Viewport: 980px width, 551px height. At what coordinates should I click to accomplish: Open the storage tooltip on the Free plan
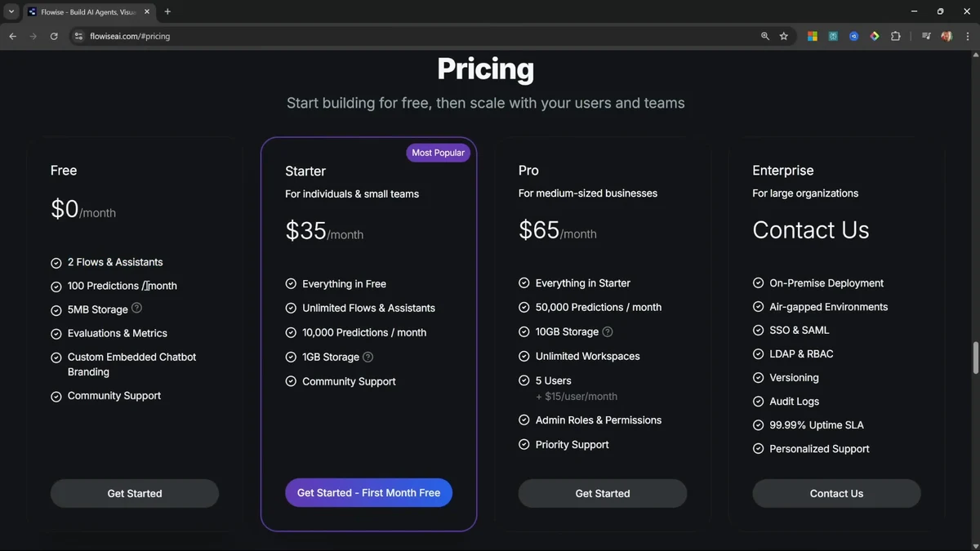pyautogui.click(x=136, y=309)
